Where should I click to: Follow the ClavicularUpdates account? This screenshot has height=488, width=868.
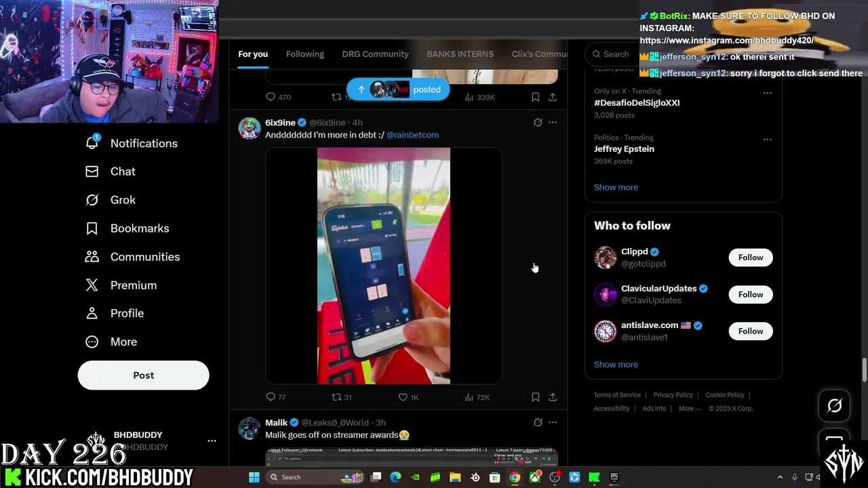(x=751, y=294)
